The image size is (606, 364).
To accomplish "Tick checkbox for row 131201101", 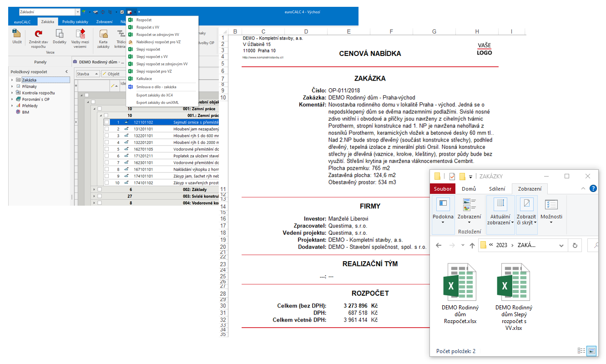I will (x=106, y=129).
